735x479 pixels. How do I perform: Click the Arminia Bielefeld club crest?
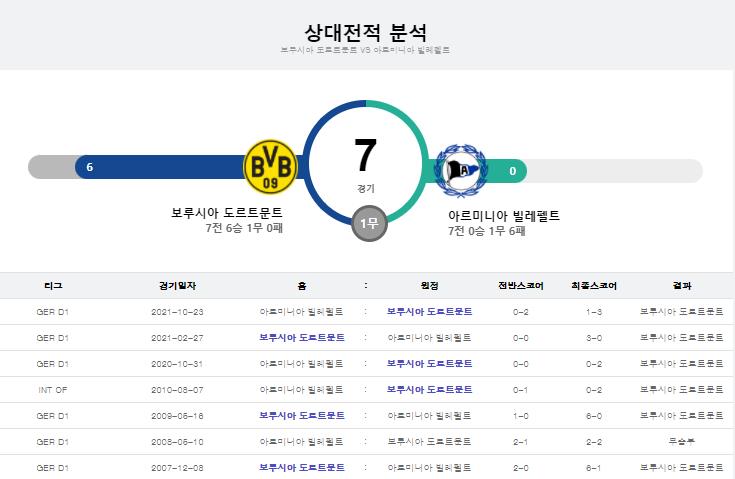461,171
